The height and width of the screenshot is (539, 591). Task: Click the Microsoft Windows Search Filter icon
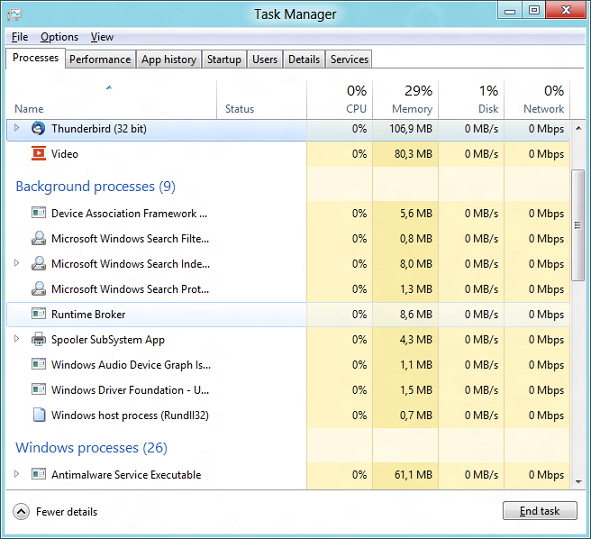pos(38,238)
